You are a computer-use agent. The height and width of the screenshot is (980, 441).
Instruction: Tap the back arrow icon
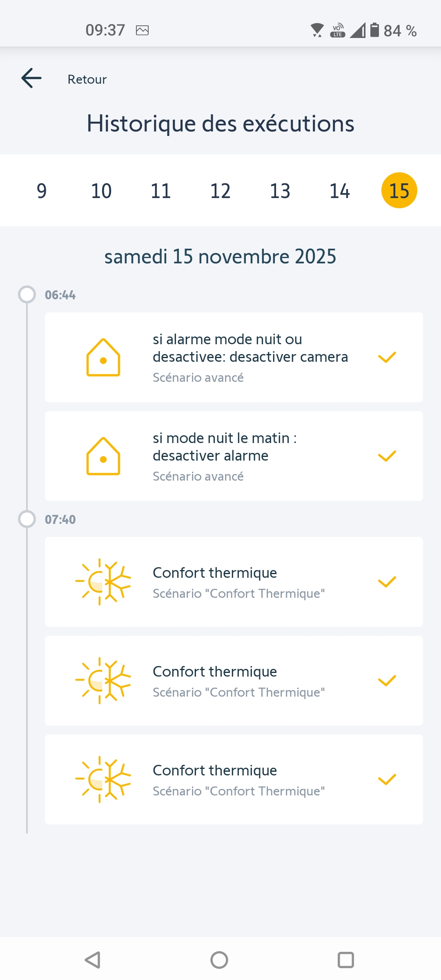pyautogui.click(x=31, y=78)
